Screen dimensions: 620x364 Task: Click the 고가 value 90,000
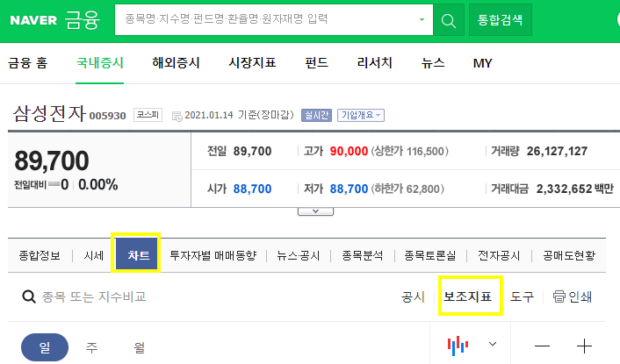pos(349,151)
